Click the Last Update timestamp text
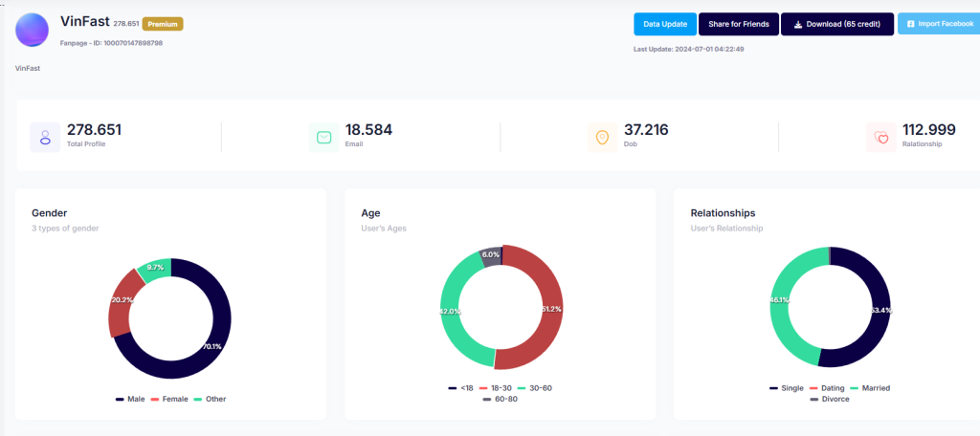Screen dimensions: 980x436 689,49
